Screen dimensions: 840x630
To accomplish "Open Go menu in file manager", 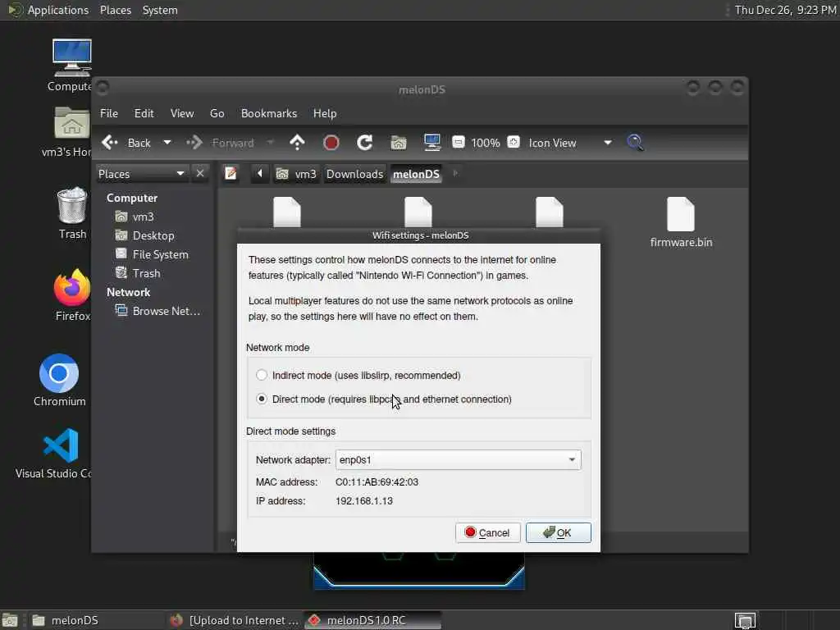I will (x=217, y=113).
